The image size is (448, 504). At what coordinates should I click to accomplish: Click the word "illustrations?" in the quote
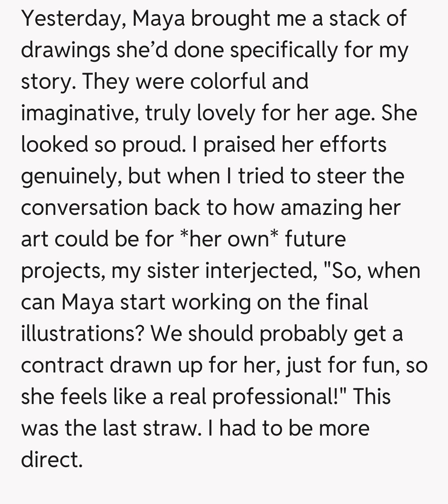83,334
